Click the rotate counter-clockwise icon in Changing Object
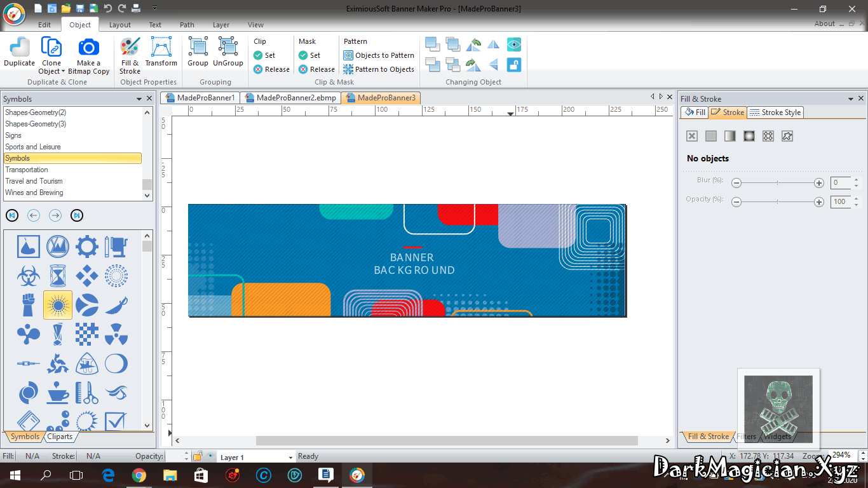868x488 pixels. click(473, 44)
